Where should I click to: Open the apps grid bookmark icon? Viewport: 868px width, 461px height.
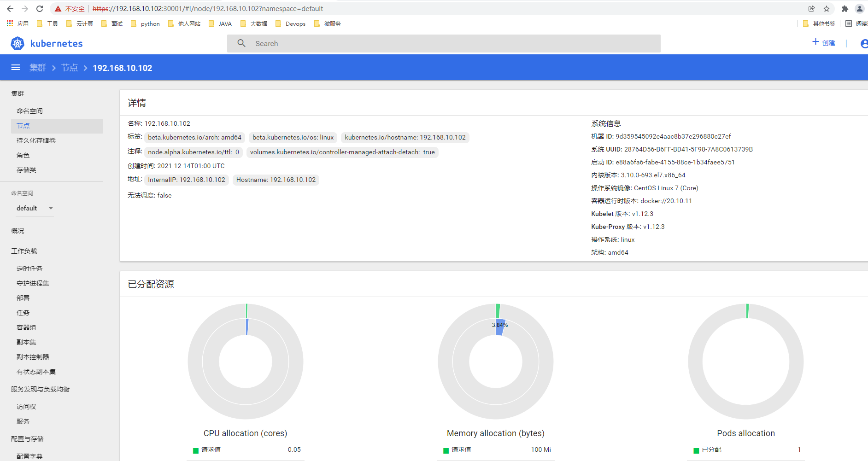pos(10,23)
